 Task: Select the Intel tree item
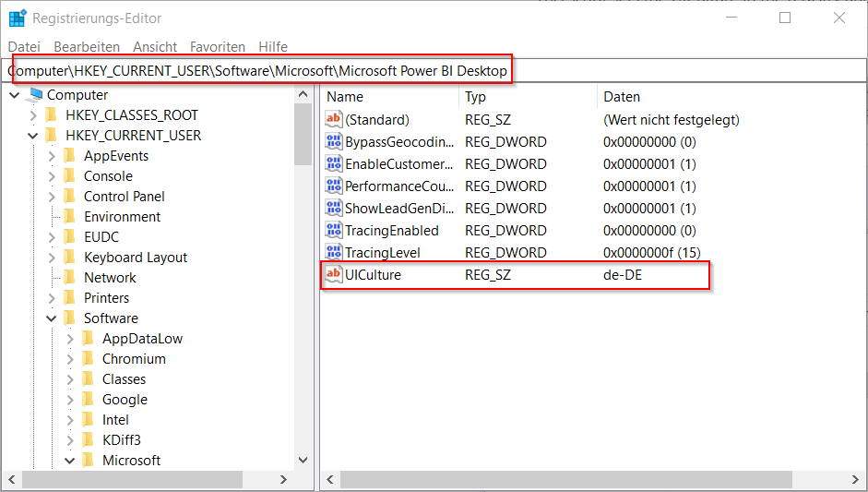(115, 420)
